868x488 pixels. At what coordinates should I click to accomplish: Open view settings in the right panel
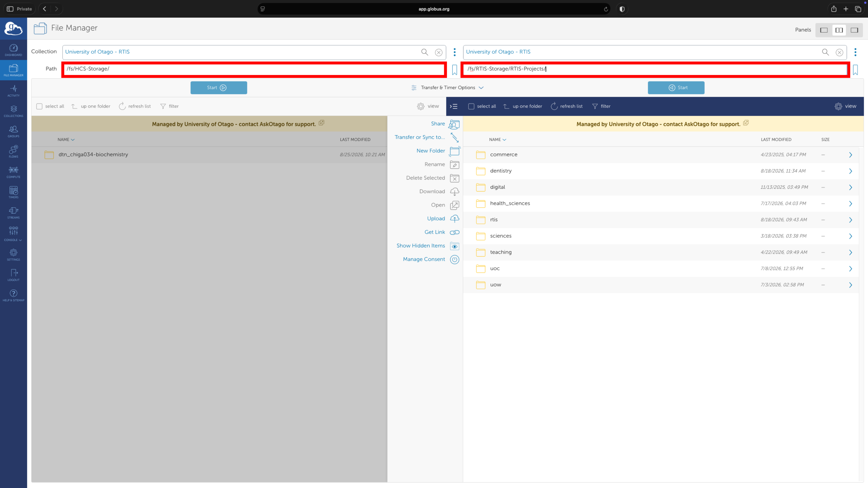click(845, 106)
